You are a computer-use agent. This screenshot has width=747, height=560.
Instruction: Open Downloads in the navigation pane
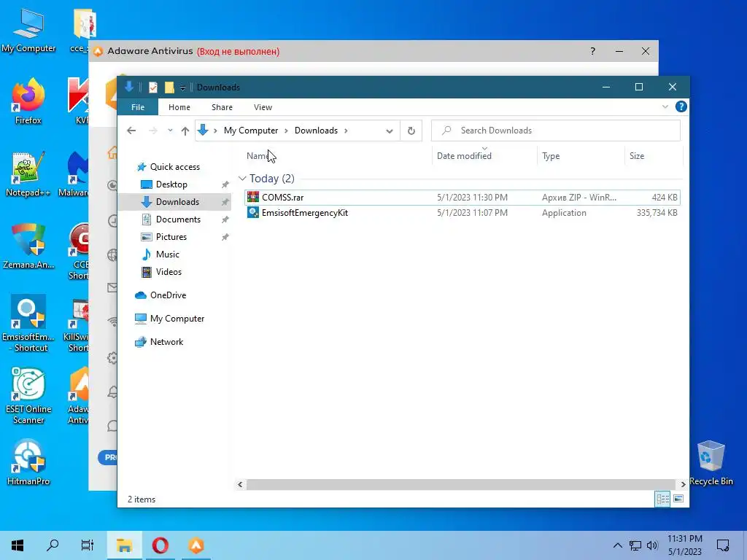tap(177, 202)
